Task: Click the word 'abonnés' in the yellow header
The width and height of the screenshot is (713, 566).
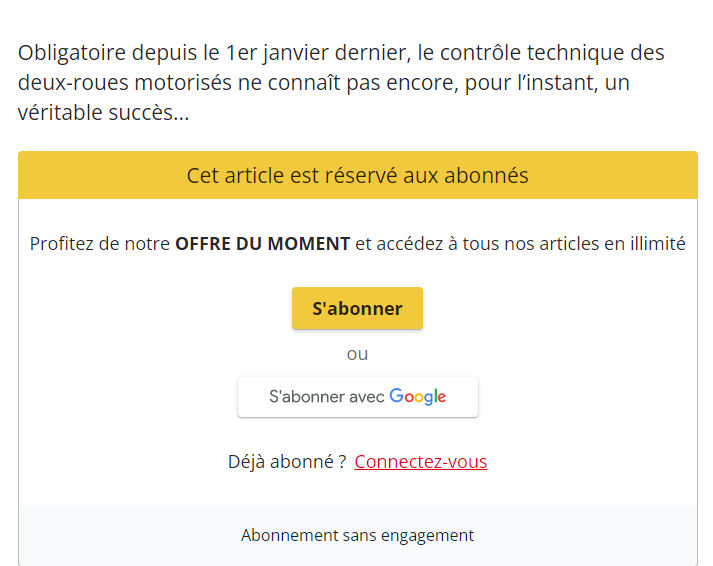Action: click(486, 175)
